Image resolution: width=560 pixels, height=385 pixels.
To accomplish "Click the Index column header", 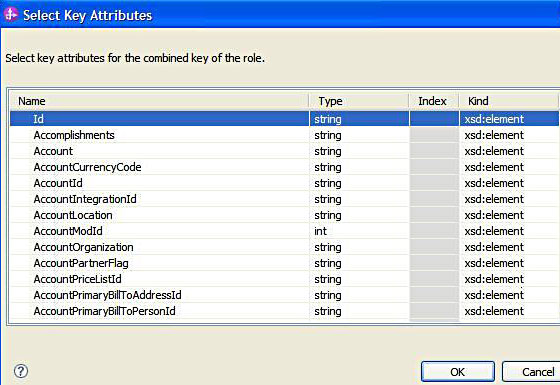I will (x=434, y=101).
